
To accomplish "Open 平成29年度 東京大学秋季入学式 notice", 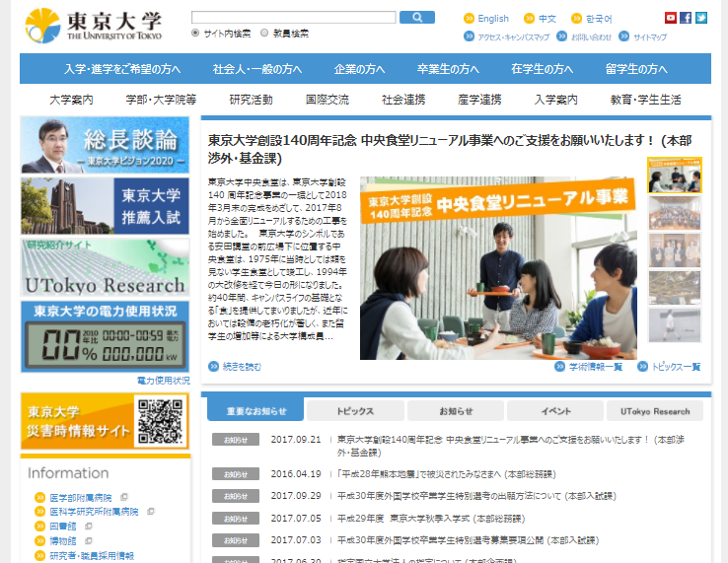I will click(431, 518).
